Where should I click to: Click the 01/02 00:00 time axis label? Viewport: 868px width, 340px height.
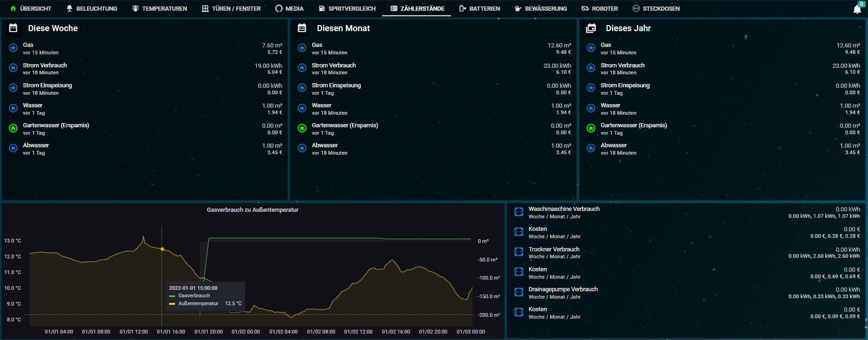pyautogui.click(x=246, y=332)
